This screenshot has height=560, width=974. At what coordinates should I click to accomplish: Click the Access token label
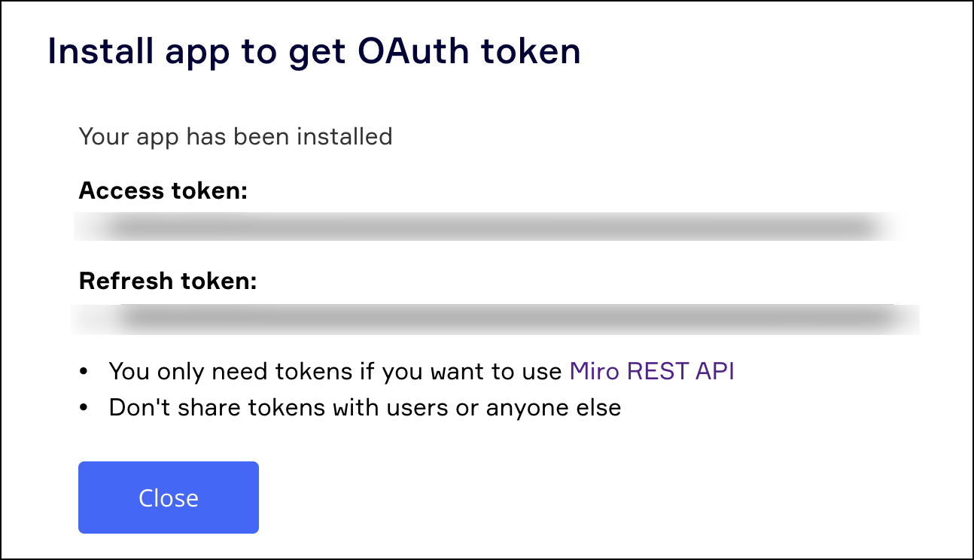[x=163, y=190]
